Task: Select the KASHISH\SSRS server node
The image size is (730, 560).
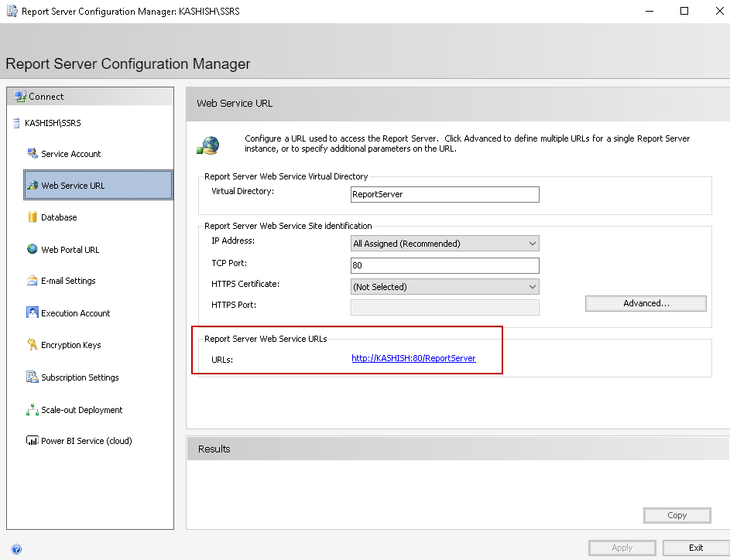Action: (52, 123)
